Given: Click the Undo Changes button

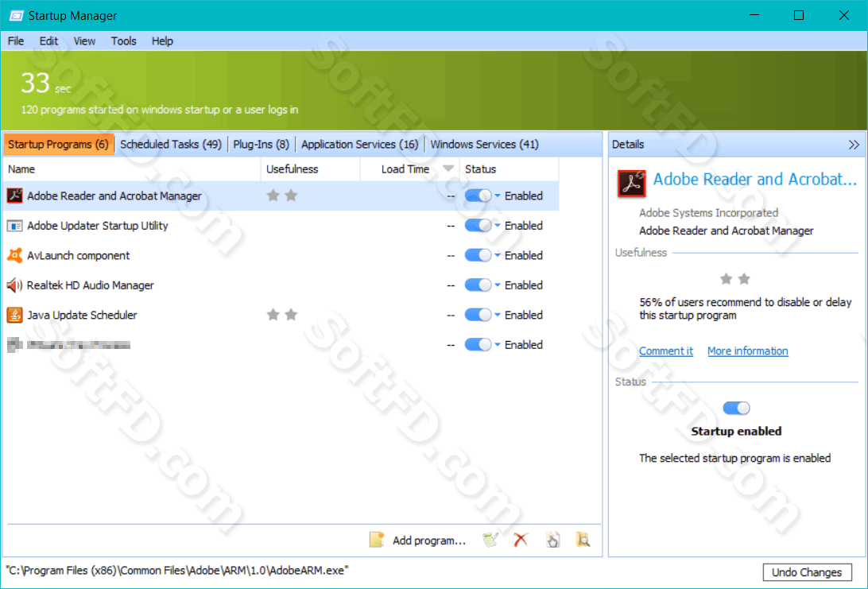Looking at the screenshot, I should 807,572.
